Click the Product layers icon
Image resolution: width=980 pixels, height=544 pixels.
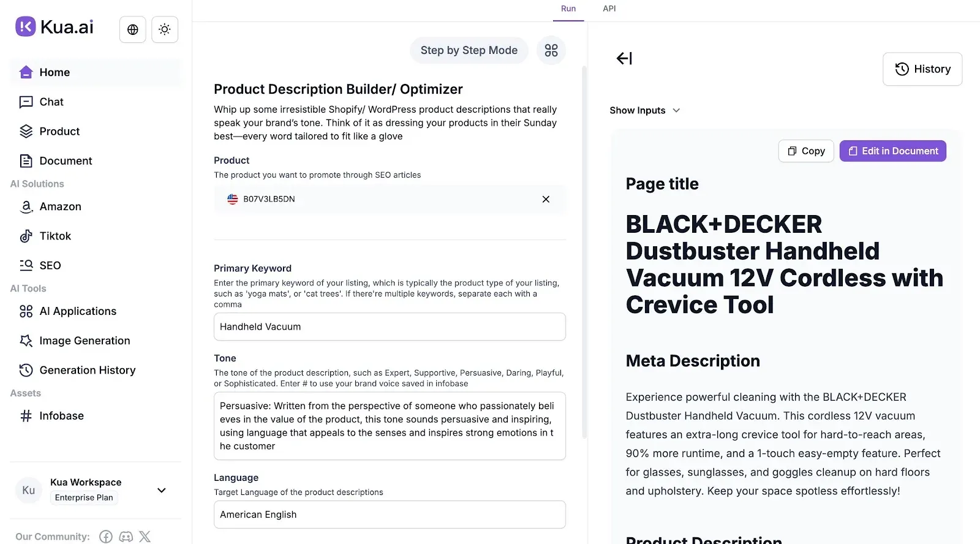tap(26, 131)
